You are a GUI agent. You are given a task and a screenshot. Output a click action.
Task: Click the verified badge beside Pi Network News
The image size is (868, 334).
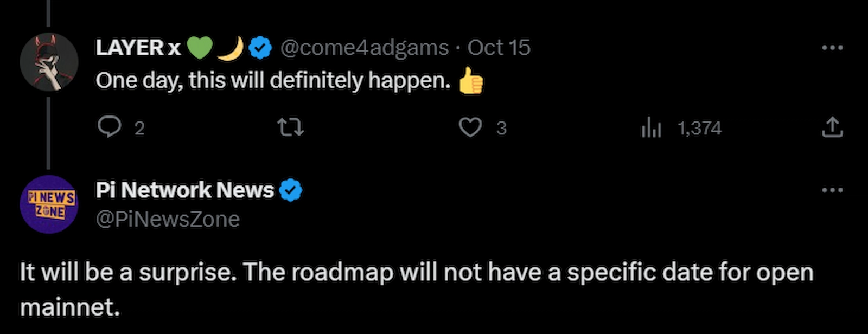pyautogui.click(x=291, y=190)
